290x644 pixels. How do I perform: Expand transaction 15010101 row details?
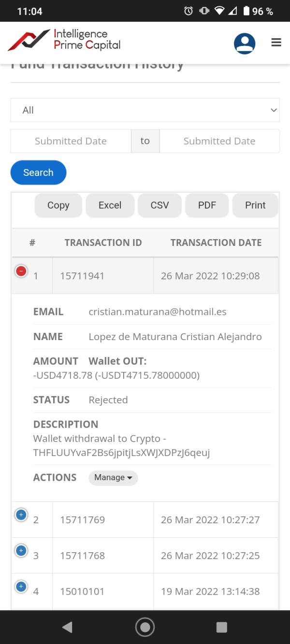[x=21, y=587]
